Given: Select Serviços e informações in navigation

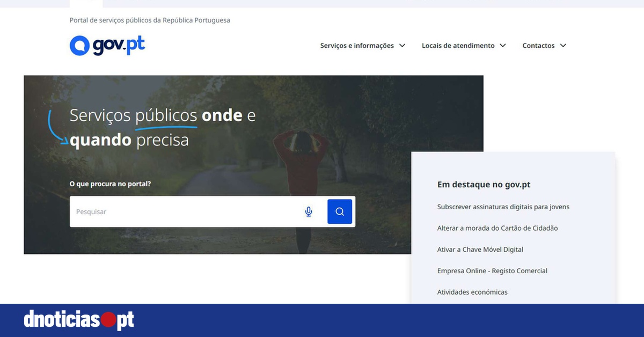Looking at the screenshot, I should [x=356, y=46].
